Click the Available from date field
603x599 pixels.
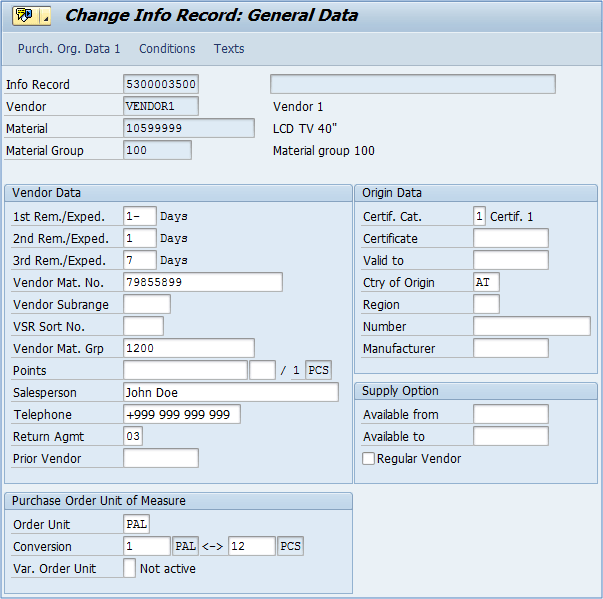(x=510, y=415)
